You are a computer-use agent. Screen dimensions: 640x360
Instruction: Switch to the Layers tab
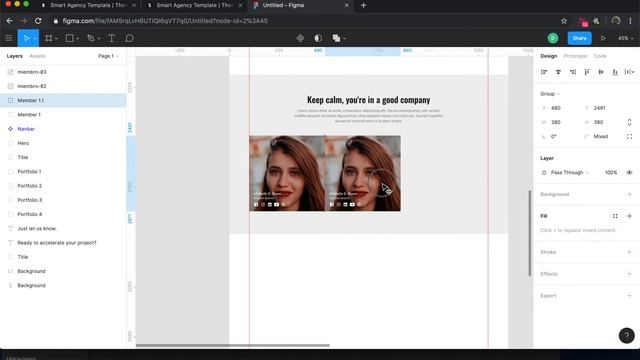[x=15, y=56]
